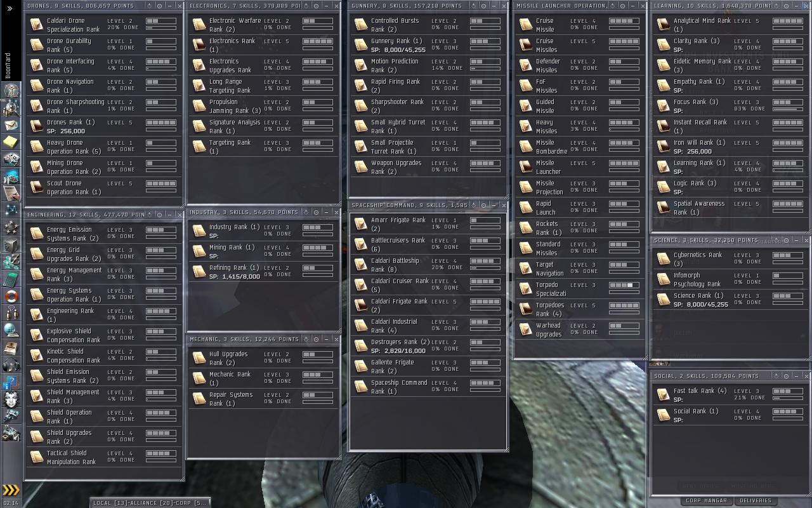
Task: Click the book icon beside Torpedoes Rank (4)
Action: [525, 310]
